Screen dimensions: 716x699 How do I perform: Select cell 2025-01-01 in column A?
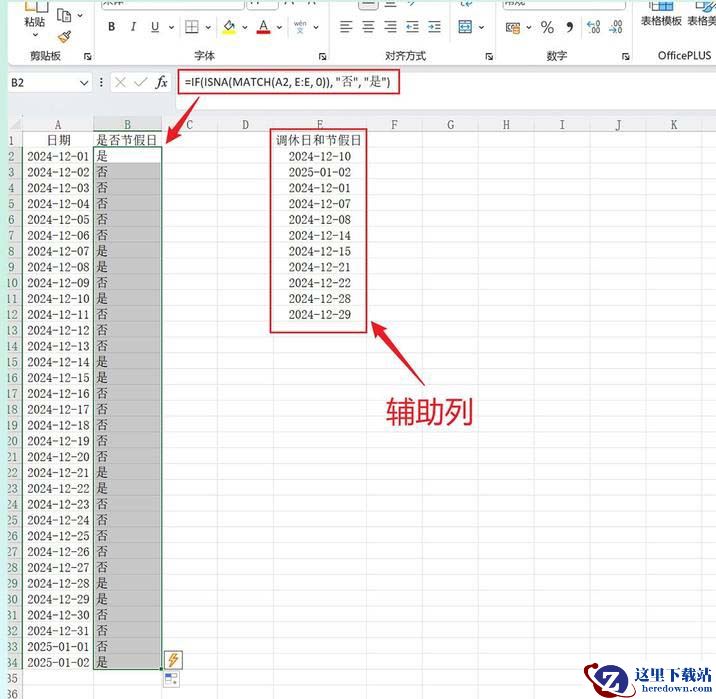tap(58, 646)
